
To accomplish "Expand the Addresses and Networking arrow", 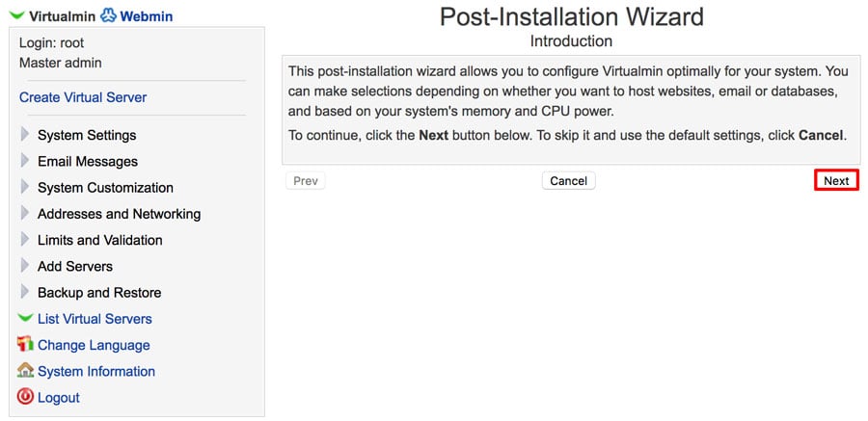I will pyautogui.click(x=25, y=214).
